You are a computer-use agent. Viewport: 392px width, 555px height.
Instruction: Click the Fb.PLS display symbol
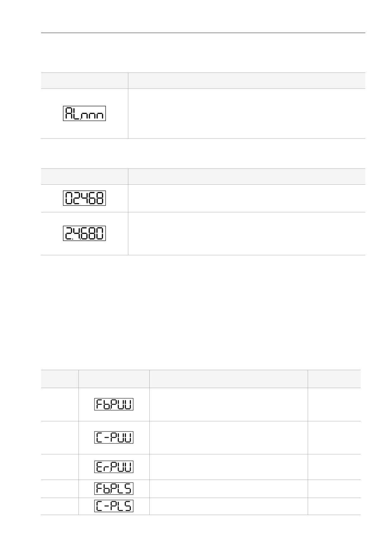[114, 488]
